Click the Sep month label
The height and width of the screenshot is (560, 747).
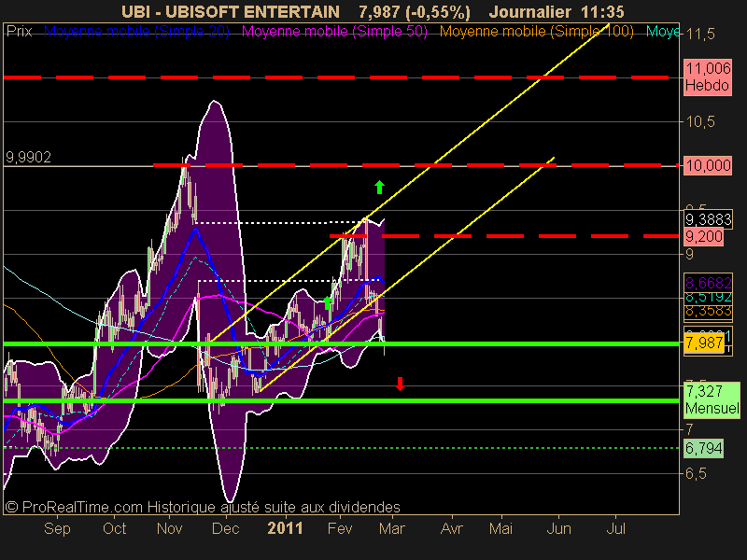tap(57, 528)
